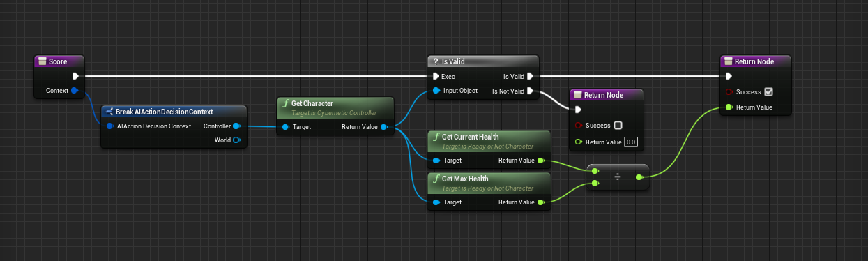The image size is (868, 261).
Task: Uncheck Success on the right Return Node
Action: pyautogui.click(x=768, y=91)
